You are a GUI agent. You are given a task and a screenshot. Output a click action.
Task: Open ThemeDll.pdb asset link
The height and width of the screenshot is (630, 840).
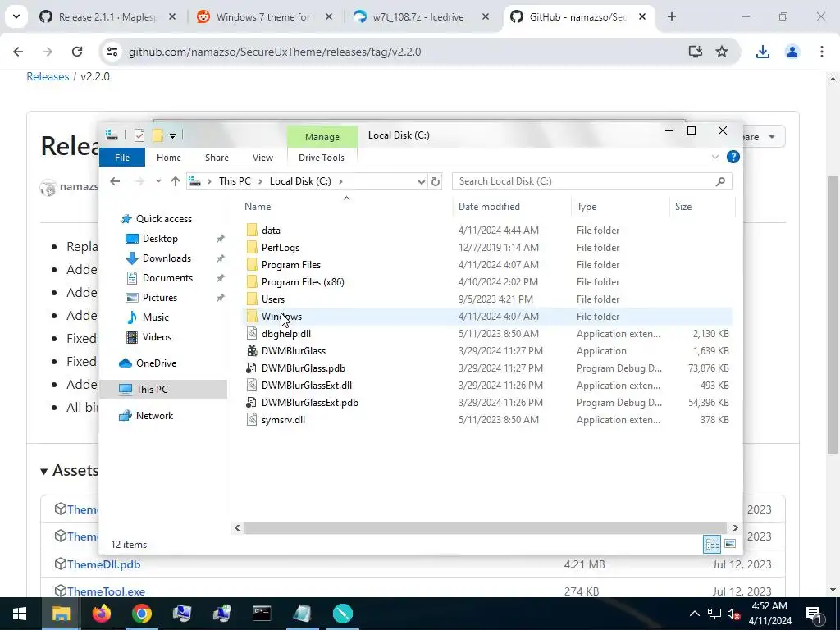103,564
